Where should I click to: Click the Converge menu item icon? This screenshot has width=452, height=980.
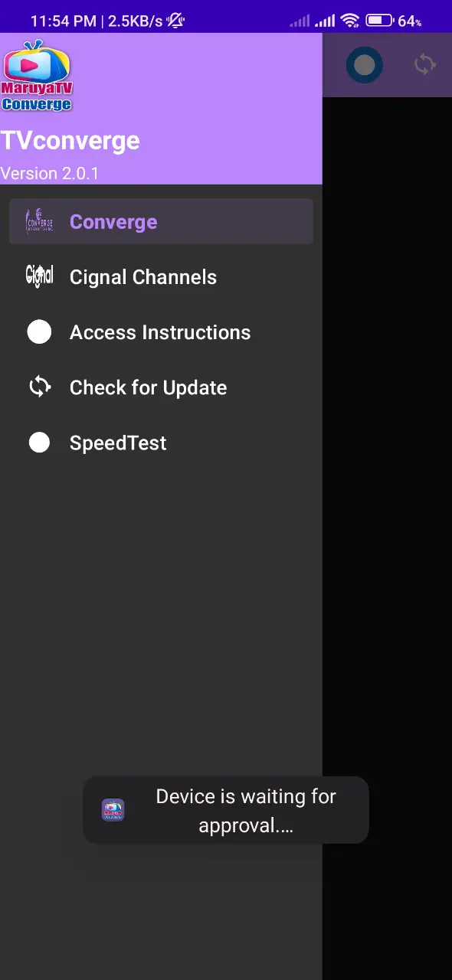[39, 221]
